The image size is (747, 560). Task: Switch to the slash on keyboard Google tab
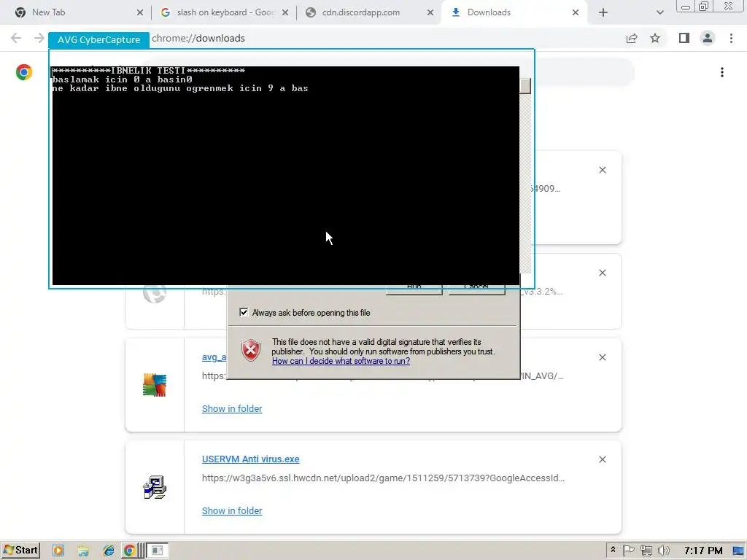point(224,12)
